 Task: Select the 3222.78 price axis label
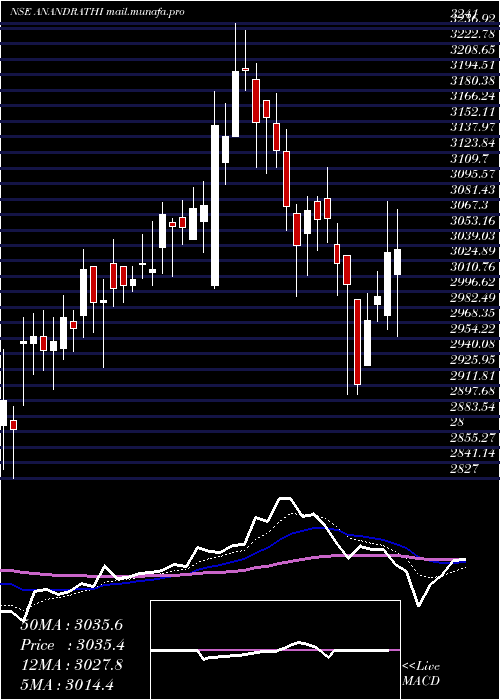(x=473, y=34)
